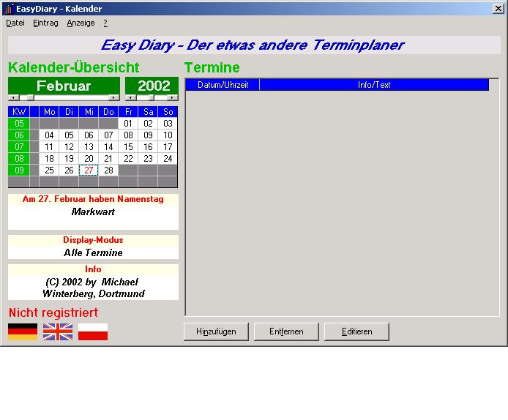The height and width of the screenshot is (420, 508).
Task: Switch language to Polish flag
Action: click(x=93, y=331)
